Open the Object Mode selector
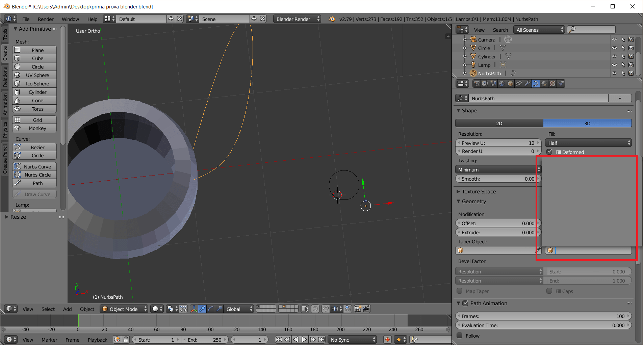The height and width of the screenshot is (345, 644). [124, 309]
